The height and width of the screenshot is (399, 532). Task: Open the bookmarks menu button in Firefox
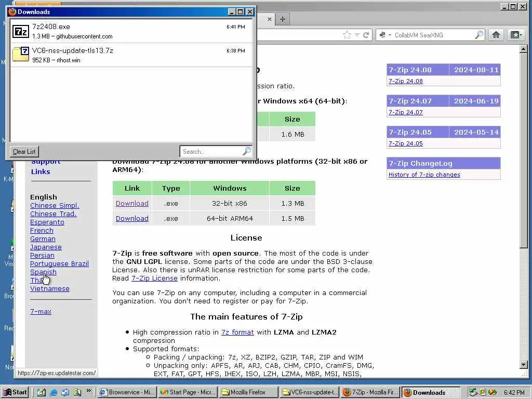pyautogui.click(x=516, y=35)
